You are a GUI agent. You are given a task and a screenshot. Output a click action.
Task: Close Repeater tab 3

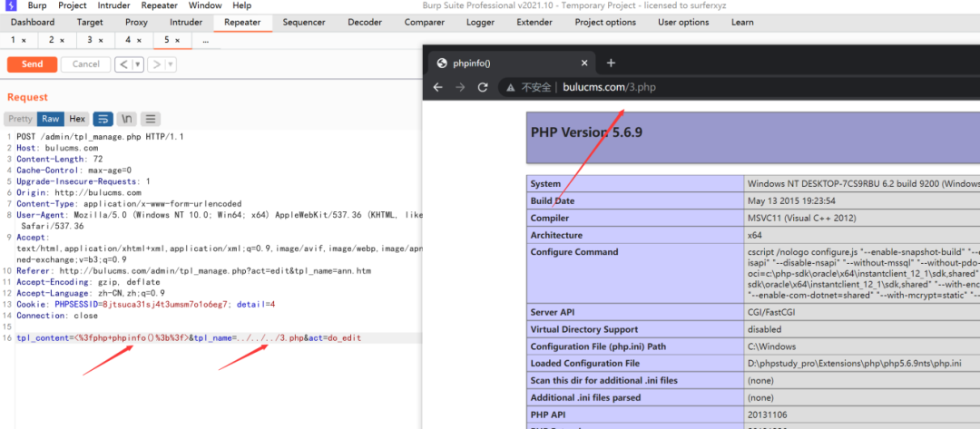coord(100,40)
